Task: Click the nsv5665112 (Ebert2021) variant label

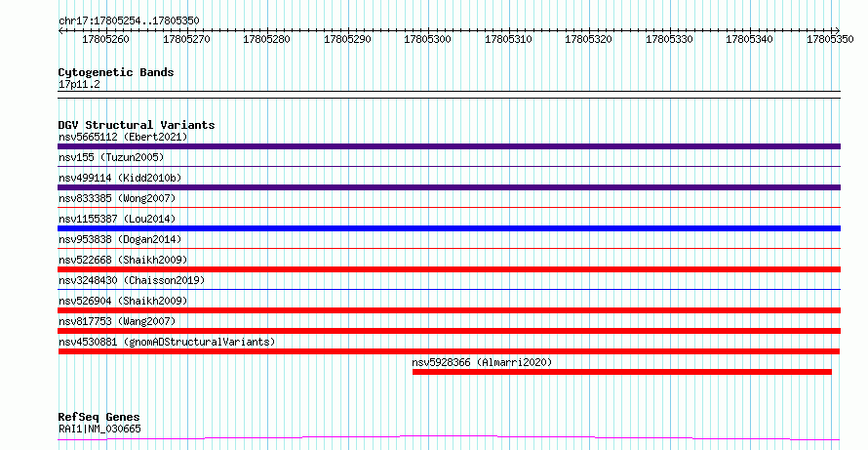Action: pos(123,137)
